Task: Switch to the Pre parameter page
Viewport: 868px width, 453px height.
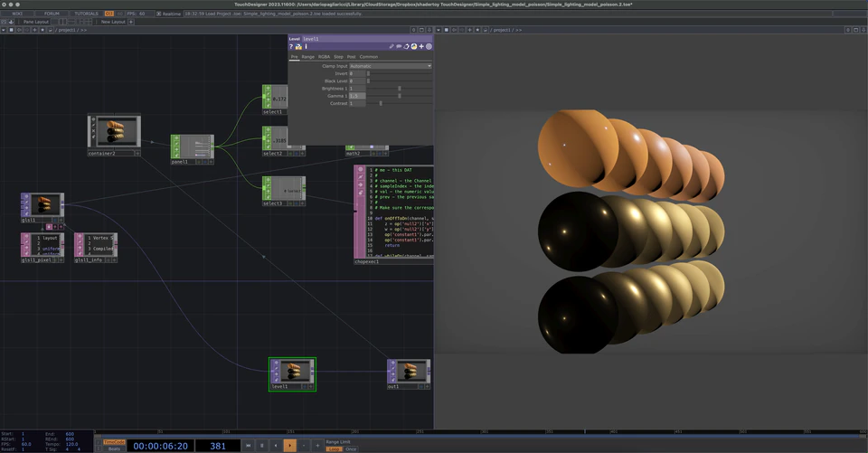Action: pos(295,56)
